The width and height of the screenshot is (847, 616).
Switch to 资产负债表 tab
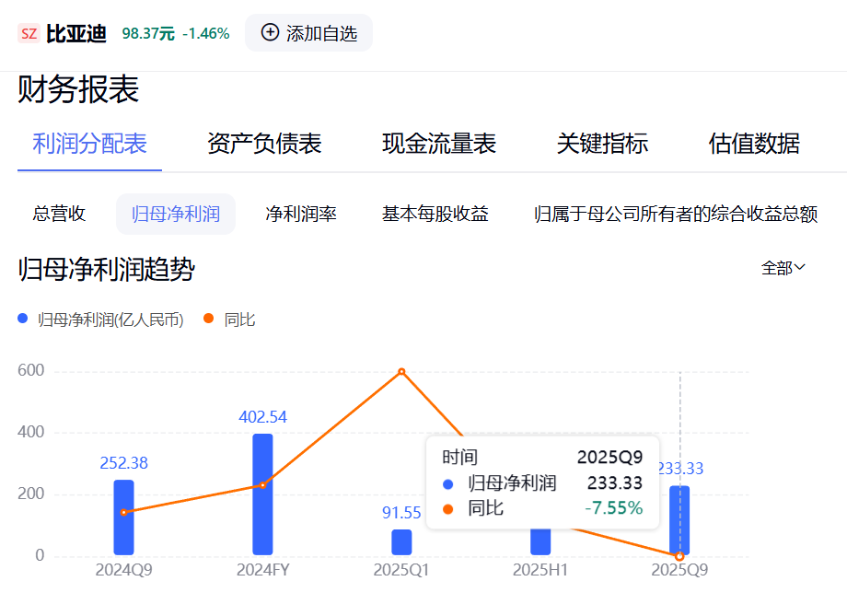[264, 144]
